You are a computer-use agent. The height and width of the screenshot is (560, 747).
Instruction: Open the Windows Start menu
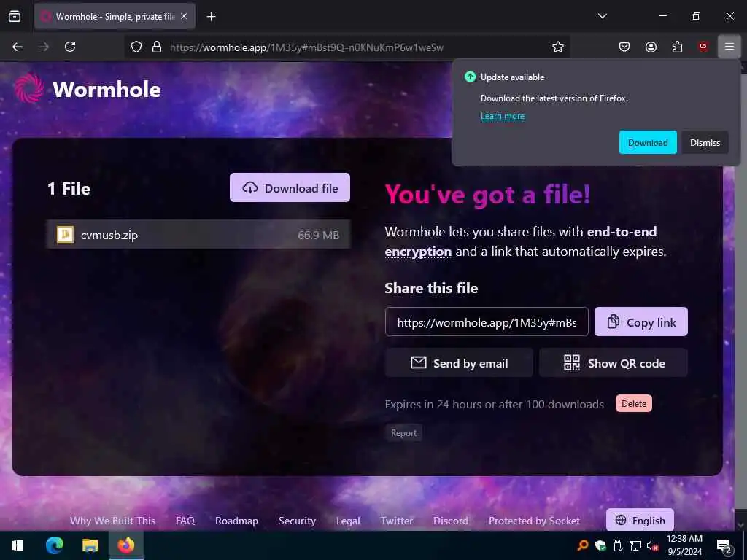[18, 545]
